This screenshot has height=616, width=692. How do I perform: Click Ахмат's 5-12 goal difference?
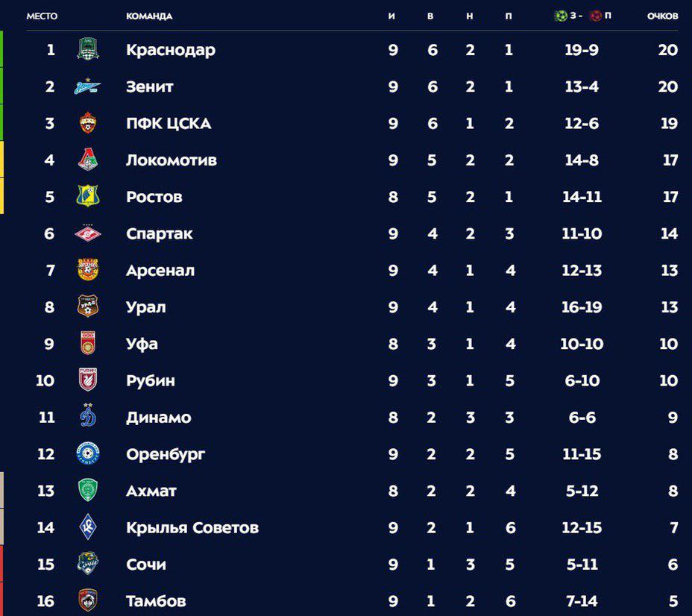[x=582, y=491]
